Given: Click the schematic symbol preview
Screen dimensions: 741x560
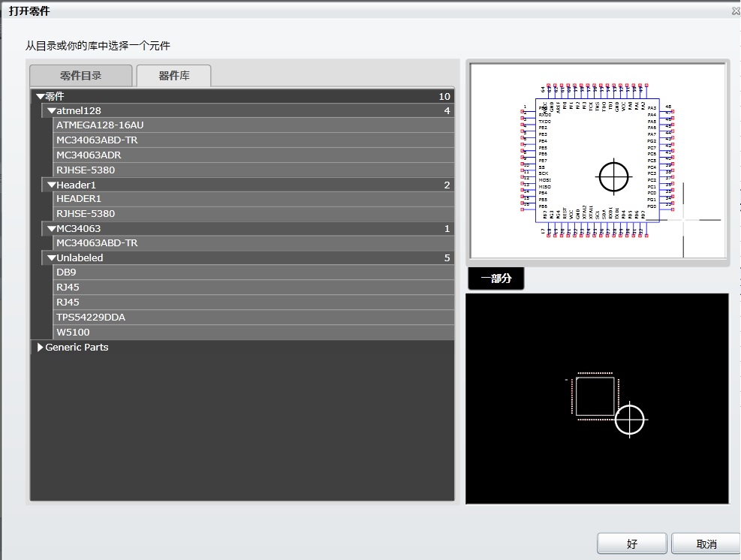Looking at the screenshot, I should click(598, 161).
